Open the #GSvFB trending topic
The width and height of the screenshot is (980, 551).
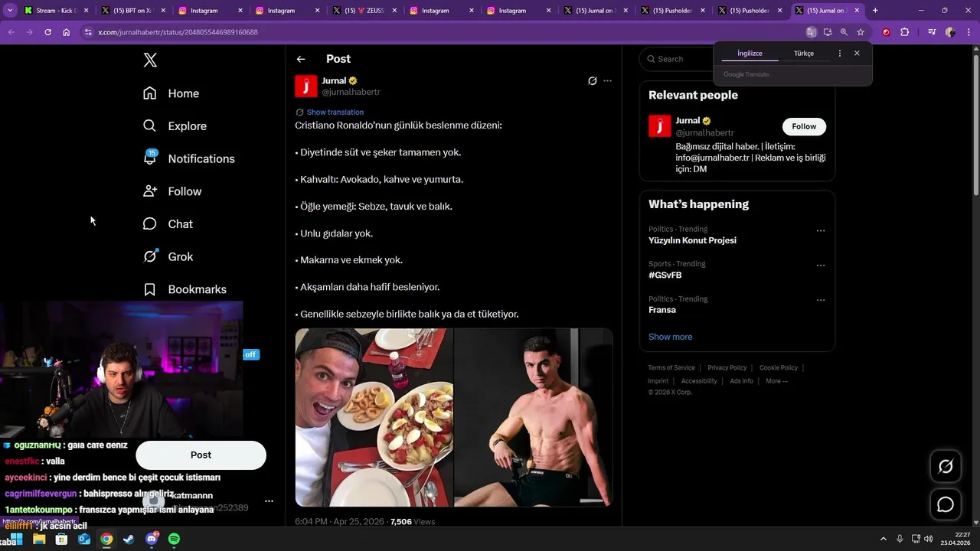[x=665, y=275]
